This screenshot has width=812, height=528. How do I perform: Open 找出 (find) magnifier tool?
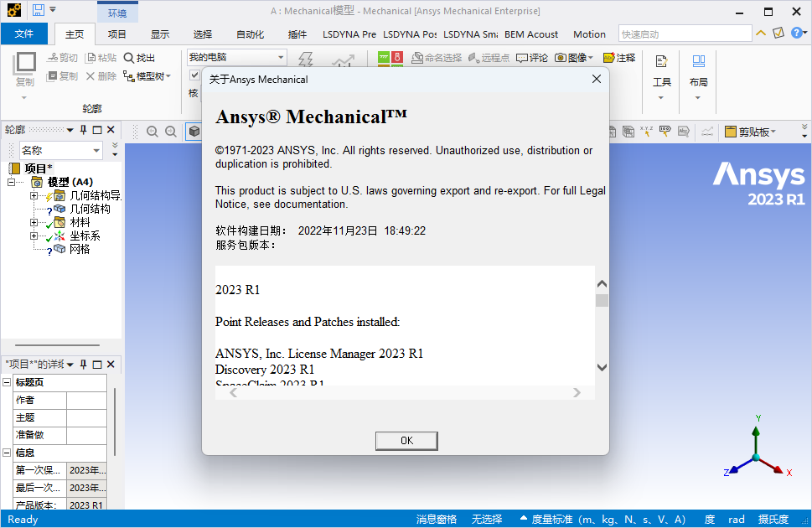139,58
